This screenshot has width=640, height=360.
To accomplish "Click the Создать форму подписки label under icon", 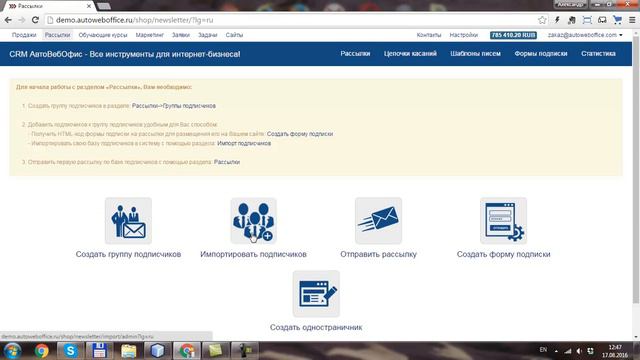I will pyautogui.click(x=503, y=254).
